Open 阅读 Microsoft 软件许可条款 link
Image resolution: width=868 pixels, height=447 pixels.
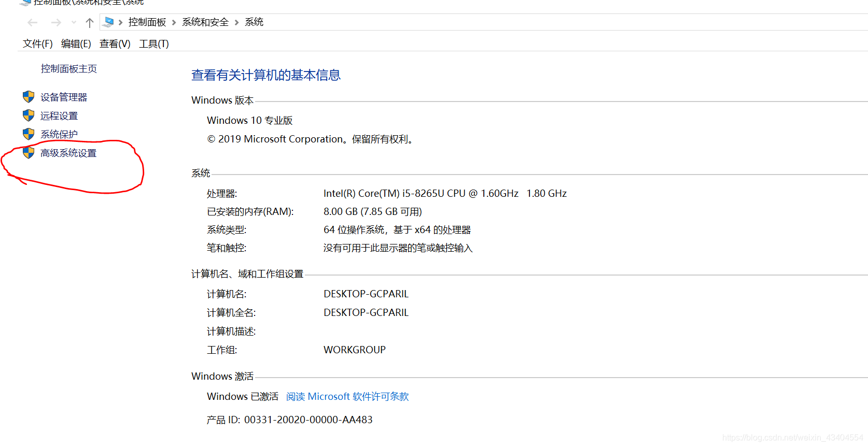click(347, 396)
